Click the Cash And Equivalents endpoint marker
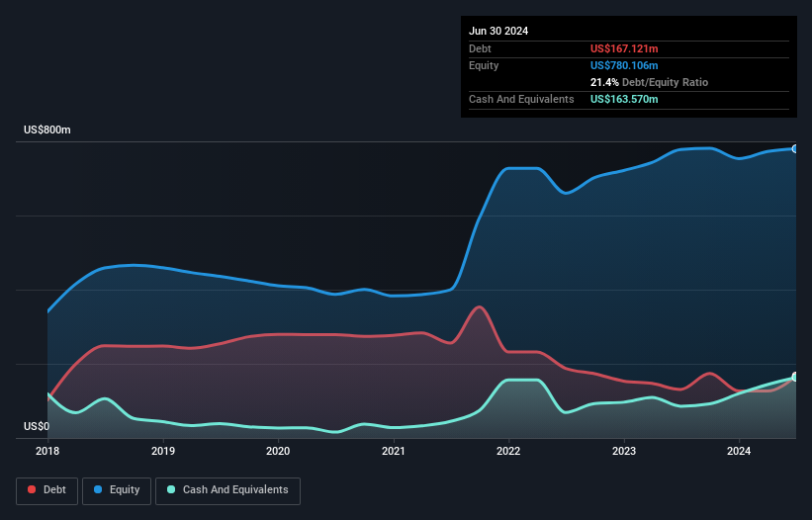The image size is (812, 520). click(795, 377)
